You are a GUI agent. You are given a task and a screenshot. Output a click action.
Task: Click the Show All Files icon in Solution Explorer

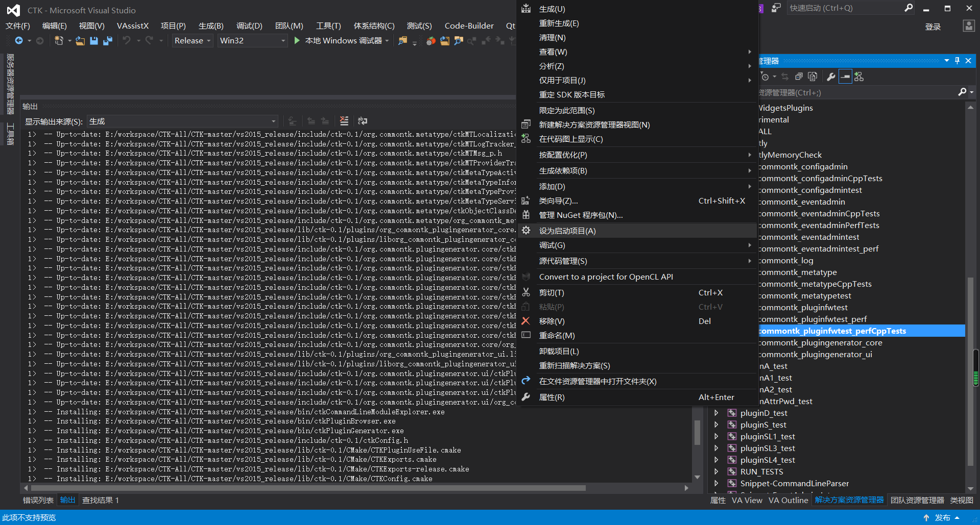pyautogui.click(x=812, y=77)
